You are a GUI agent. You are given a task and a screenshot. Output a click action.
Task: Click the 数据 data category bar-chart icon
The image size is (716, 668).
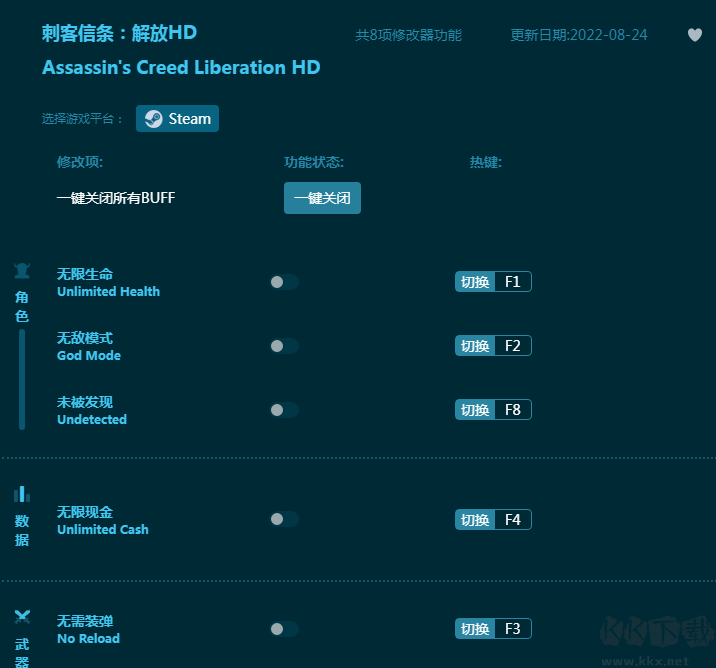22,494
